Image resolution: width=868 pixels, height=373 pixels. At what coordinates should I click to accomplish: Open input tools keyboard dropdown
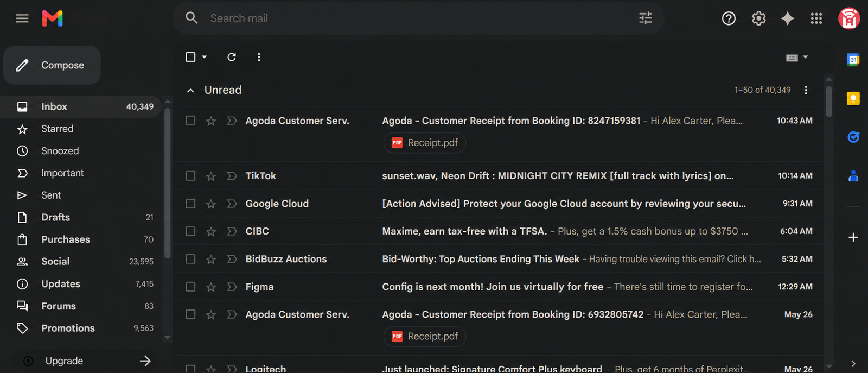[797, 57]
